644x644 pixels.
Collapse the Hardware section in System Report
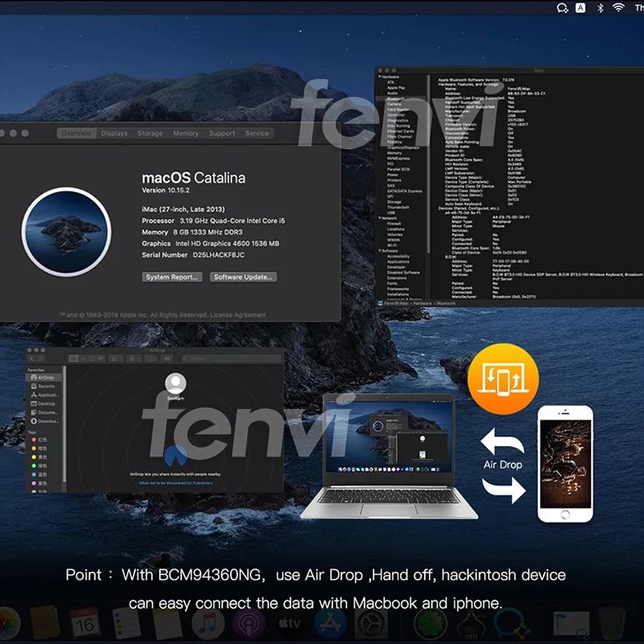pos(380,77)
